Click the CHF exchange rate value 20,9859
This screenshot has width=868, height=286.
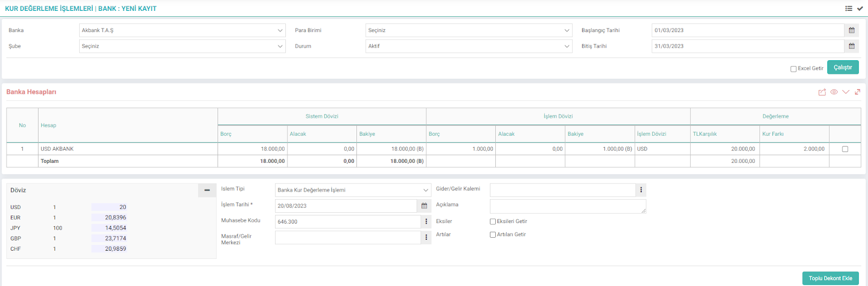tap(109, 249)
